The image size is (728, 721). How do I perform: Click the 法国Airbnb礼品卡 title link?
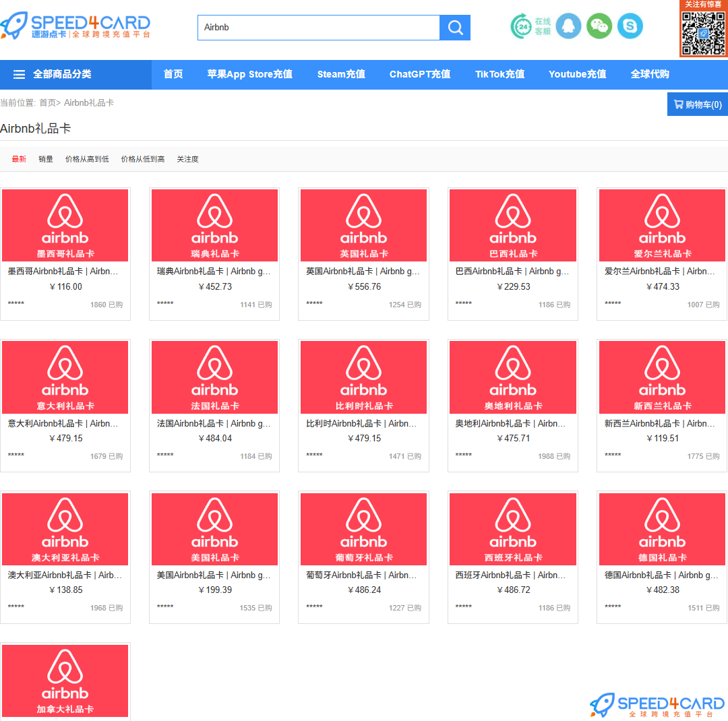tap(214, 423)
